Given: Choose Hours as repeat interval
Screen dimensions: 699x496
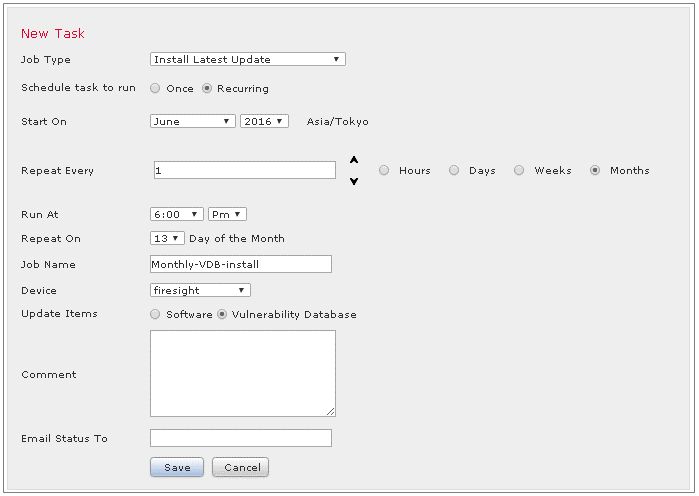Looking at the screenshot, I should 384,170.
